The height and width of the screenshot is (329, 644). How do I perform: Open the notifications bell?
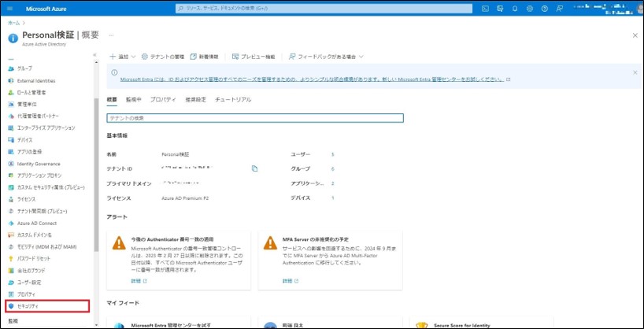(x=515, y=9)
